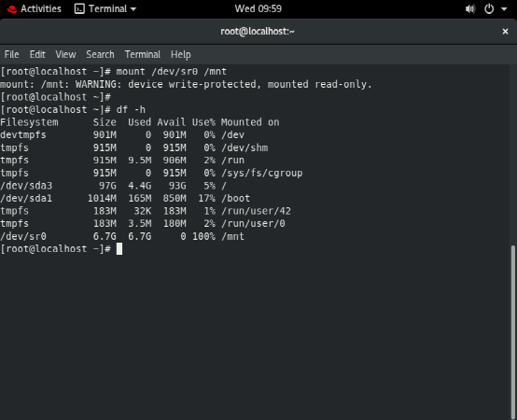
Task: Click the root@localhost title bar
Action: (258, 32)
